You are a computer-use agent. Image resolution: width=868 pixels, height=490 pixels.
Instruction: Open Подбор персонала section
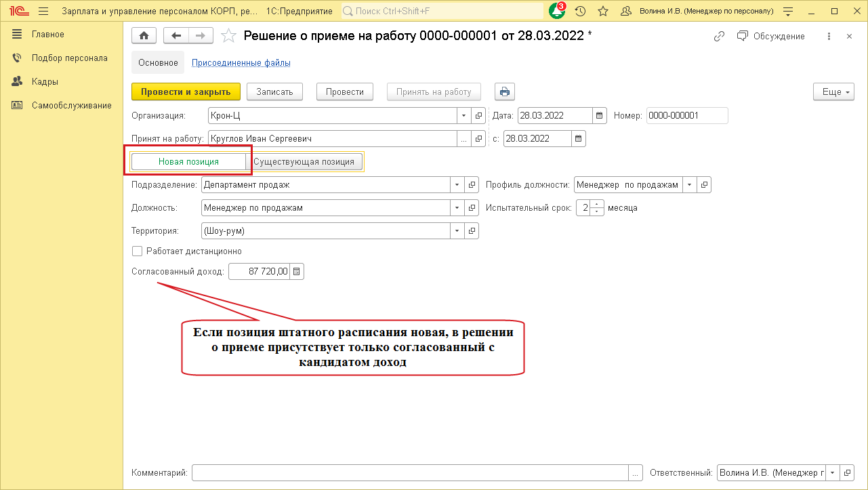(69, 58)
